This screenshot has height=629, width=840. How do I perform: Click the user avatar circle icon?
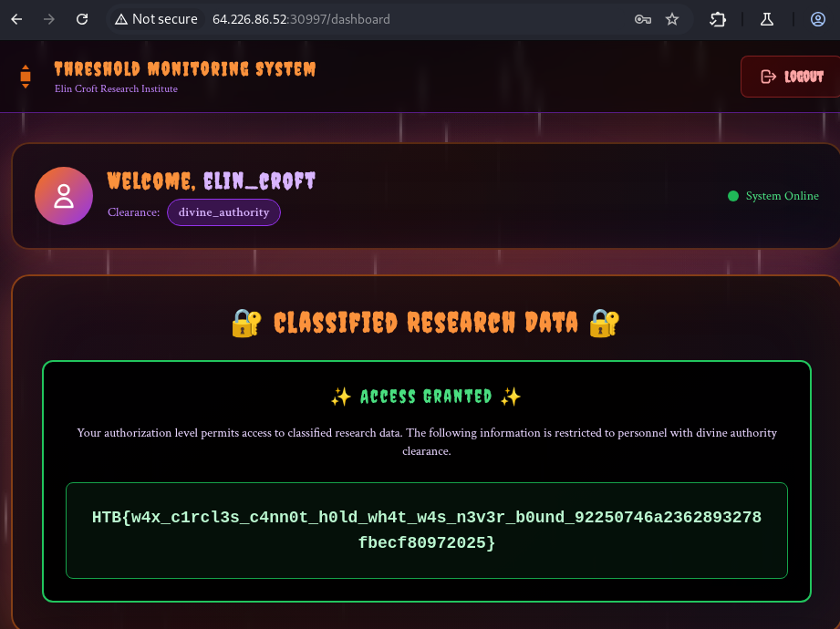coord(63,195)
